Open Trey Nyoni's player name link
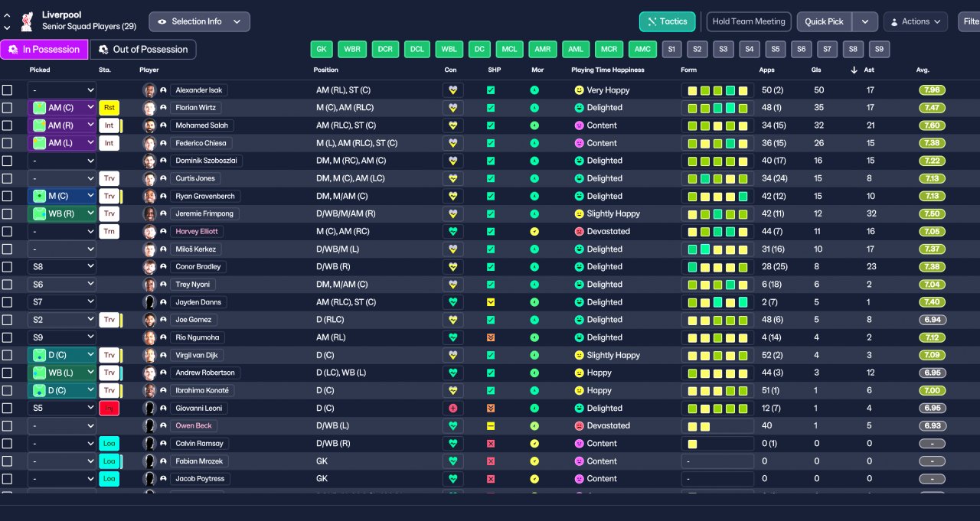Viewport: 980px width, 521px height. click(193, 285)
